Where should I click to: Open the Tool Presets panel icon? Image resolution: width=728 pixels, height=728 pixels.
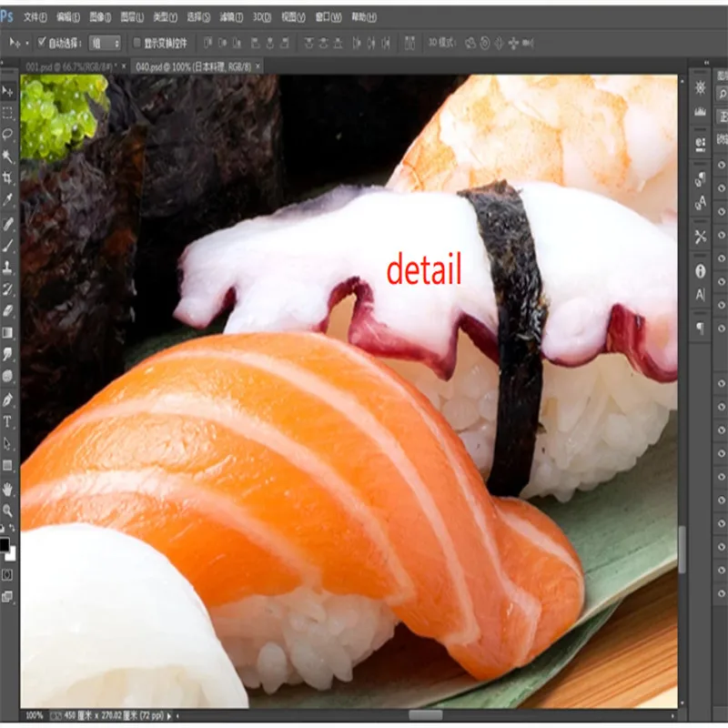700,238
